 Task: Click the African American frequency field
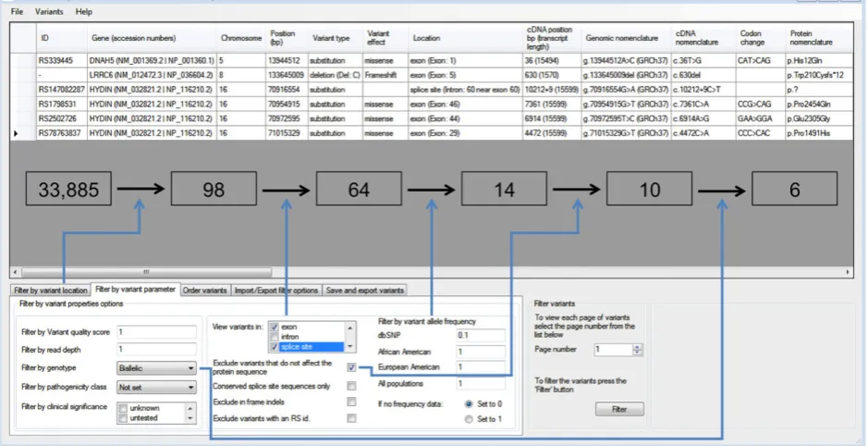481,352
